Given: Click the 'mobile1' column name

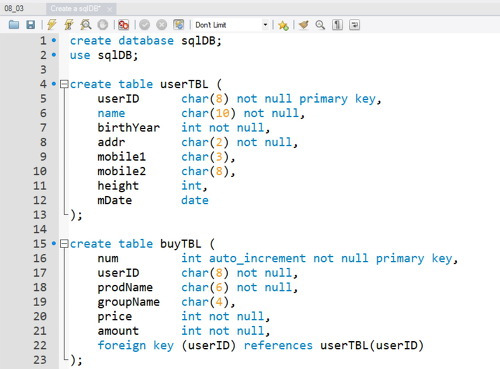Looking at the screenshot, I should point(121,157).
